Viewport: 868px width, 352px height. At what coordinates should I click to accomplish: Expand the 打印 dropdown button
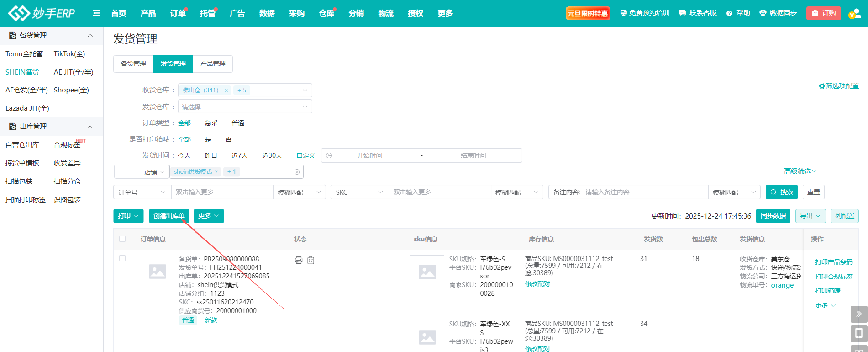pos(128,216)
